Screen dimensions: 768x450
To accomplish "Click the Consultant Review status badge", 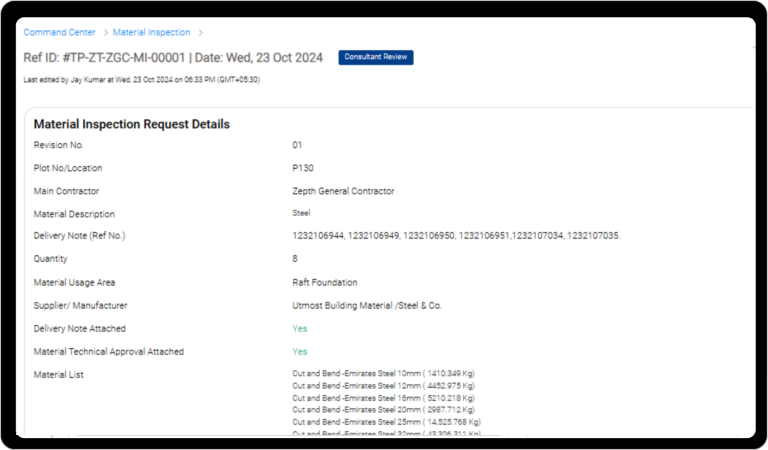I will click(375, 57).
